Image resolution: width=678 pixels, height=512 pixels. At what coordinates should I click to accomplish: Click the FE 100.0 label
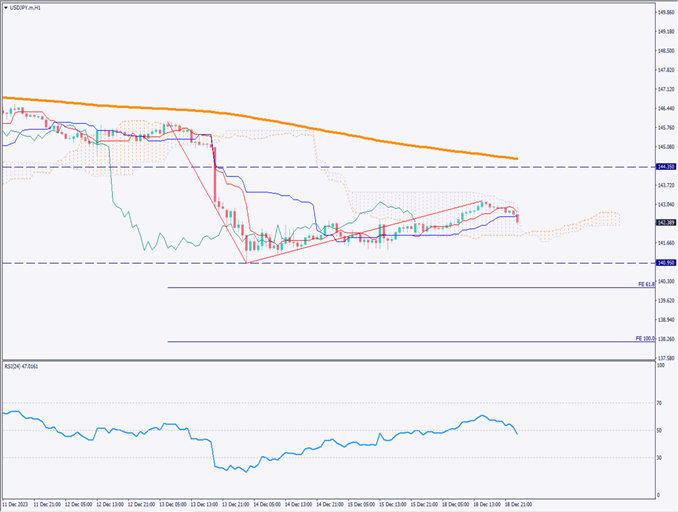point(645,339)
